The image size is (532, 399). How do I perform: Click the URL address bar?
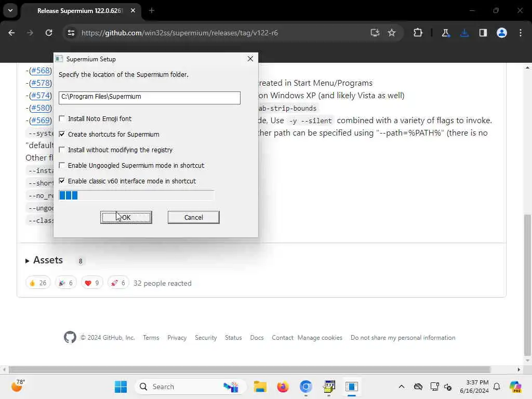point(217,33)
